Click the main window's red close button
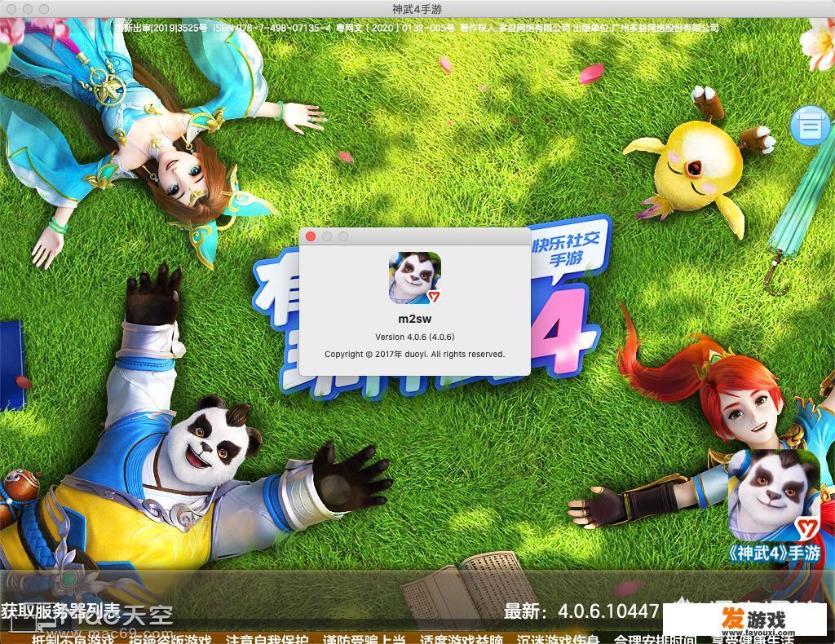This screenshot has width=835, height=644. click(x=11, y=8)
